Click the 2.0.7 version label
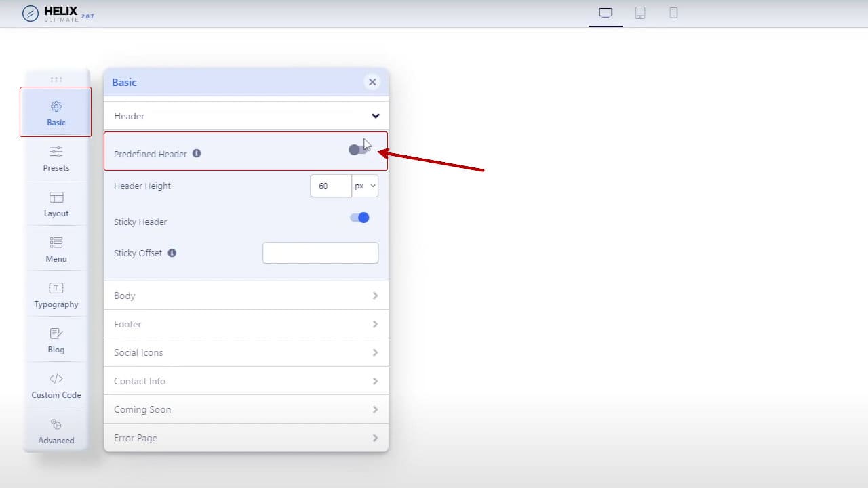The height and width of the screenshot is (488, 868). (87, 16)
